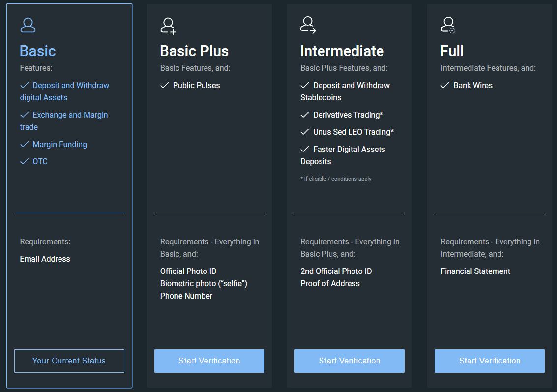Image resolution: width=557 pixels, height=392 pixels.
Task: Select the Basic heading title
Action: (x=38, y=51)
